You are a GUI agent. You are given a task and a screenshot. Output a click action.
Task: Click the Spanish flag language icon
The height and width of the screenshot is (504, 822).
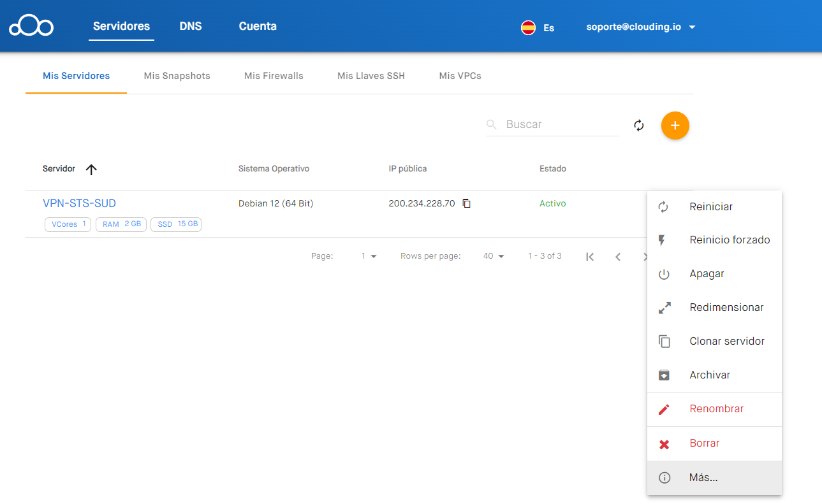point(528,27)
